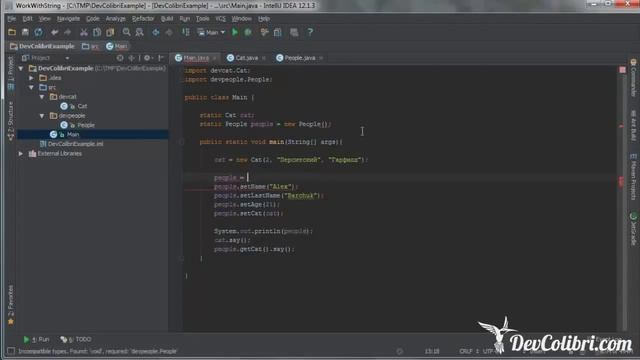Open the Build menu
The width and height of the screenshot is (640, 360).
coord(167,19)
